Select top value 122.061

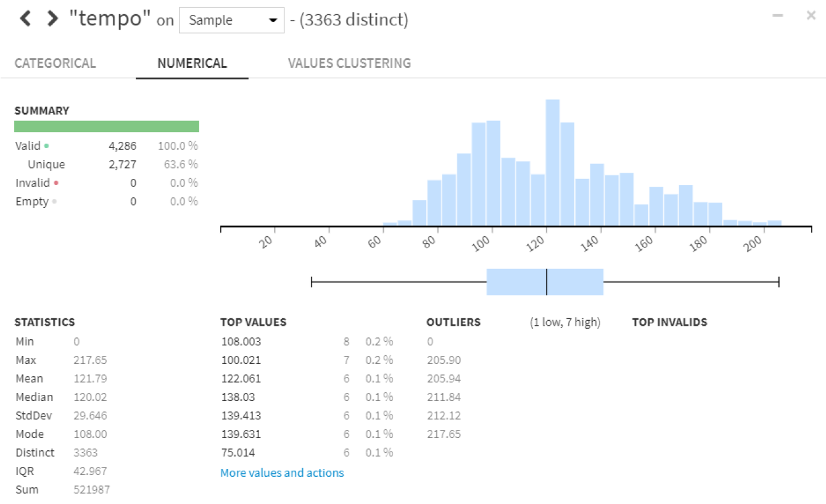click(x=241, y=379)
